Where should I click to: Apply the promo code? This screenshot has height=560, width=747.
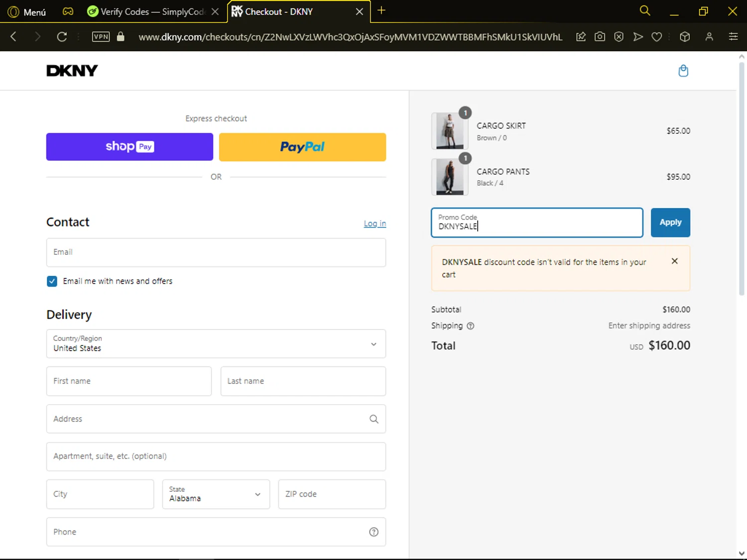[670, 223]
